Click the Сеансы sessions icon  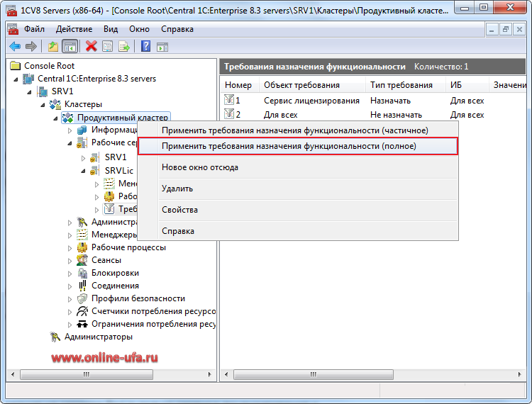[x=82, y=260]
